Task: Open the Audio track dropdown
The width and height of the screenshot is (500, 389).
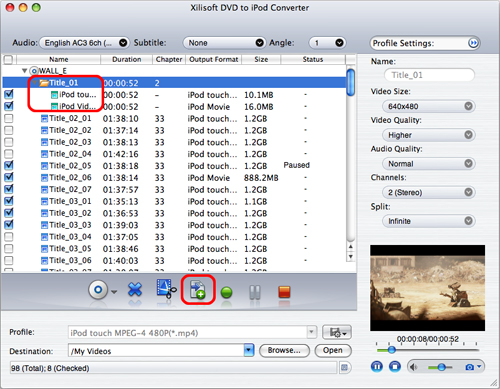Action: [x=84, y=43]
